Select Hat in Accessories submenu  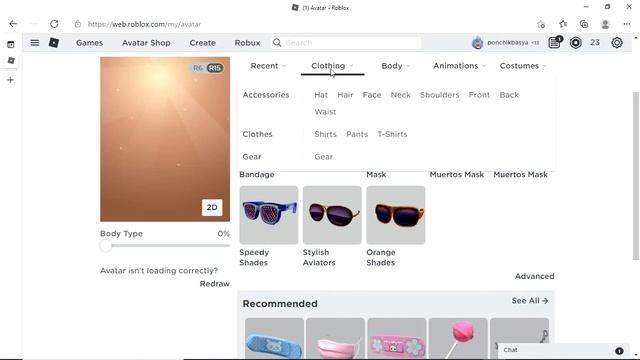click(321, 95)
